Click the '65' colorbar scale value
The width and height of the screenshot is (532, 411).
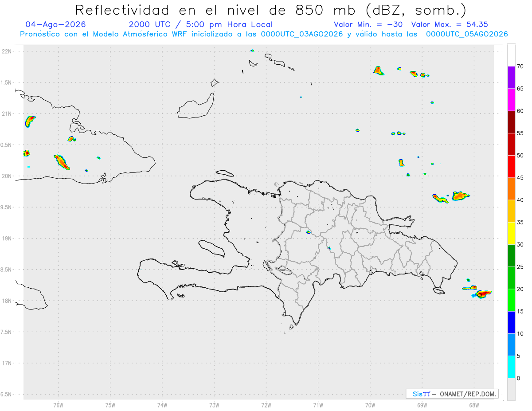pos(520,89)
